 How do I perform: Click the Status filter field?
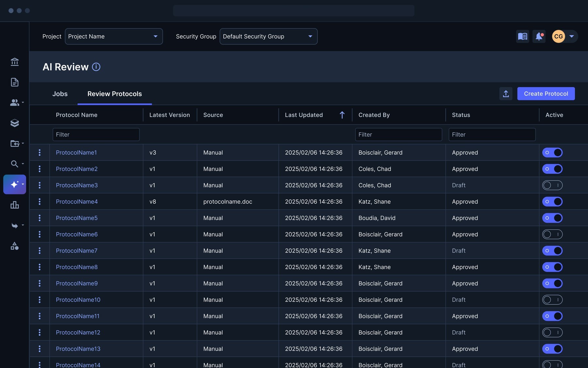(492, 134)
